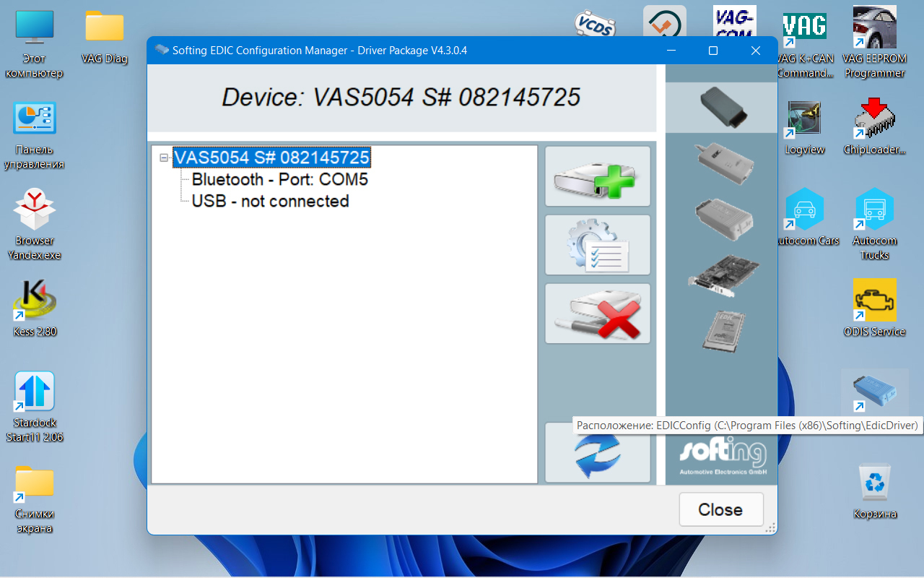
Task: Select the Browser Yandex.exe desktop icon
Action: pos(35,225)
